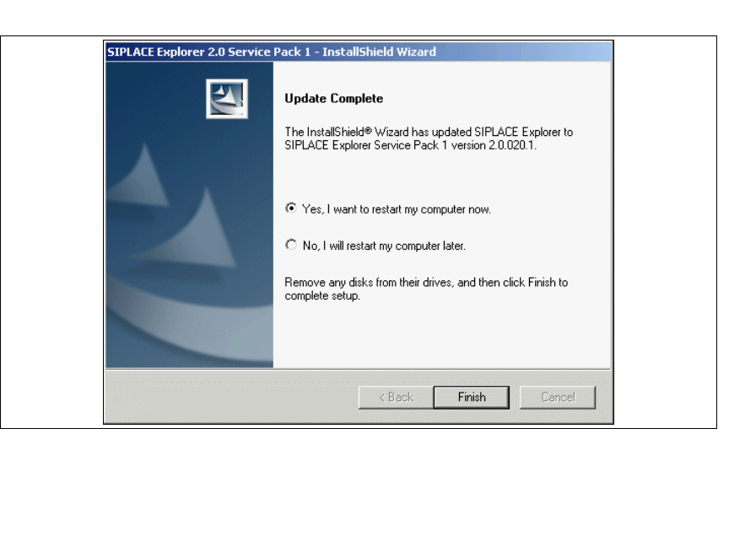
Task: Click the large faded sail in banner
Action: tap(193, 231)
